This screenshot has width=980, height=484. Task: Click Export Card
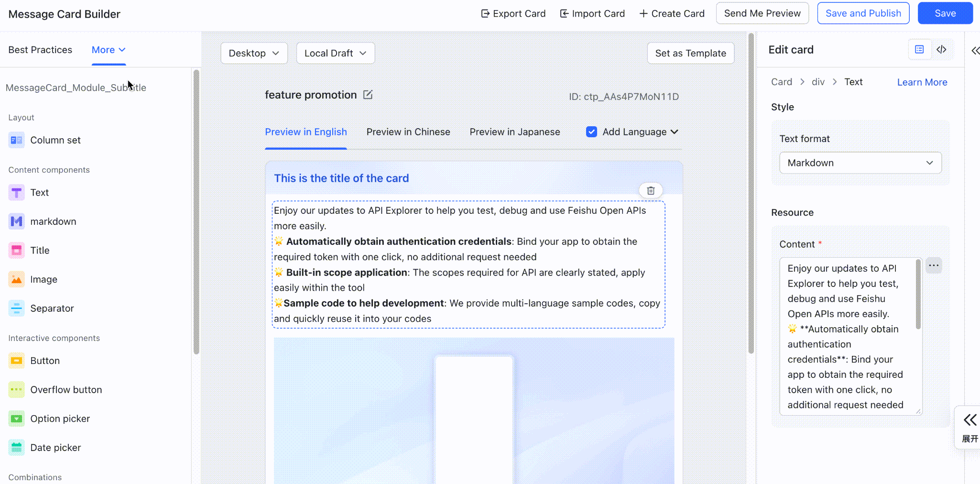click(x=513, y=13)
